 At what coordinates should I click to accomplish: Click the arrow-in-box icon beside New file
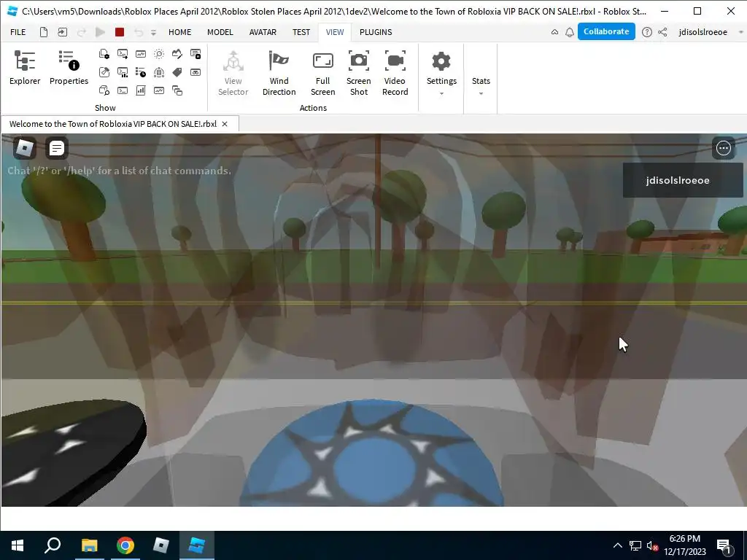[63, 32]
